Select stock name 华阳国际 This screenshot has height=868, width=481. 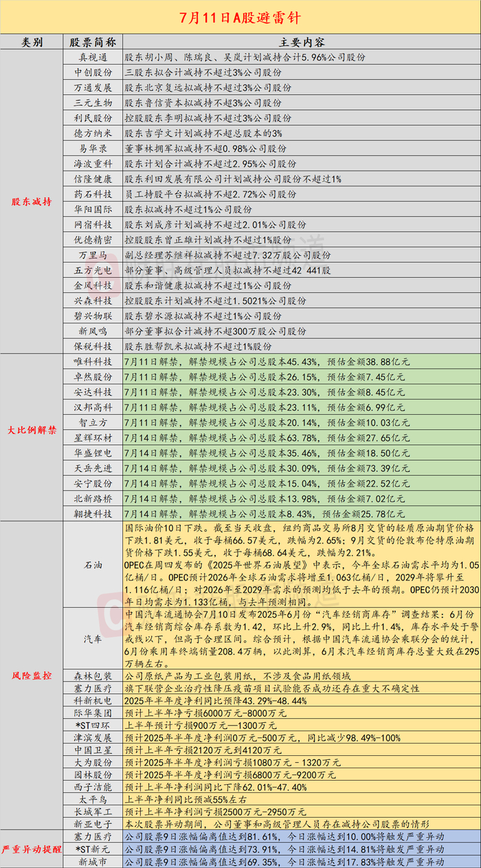tap(93, 209)
